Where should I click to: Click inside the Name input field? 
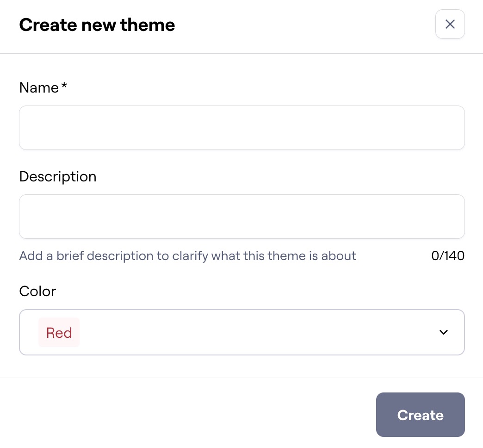[241, 127]
